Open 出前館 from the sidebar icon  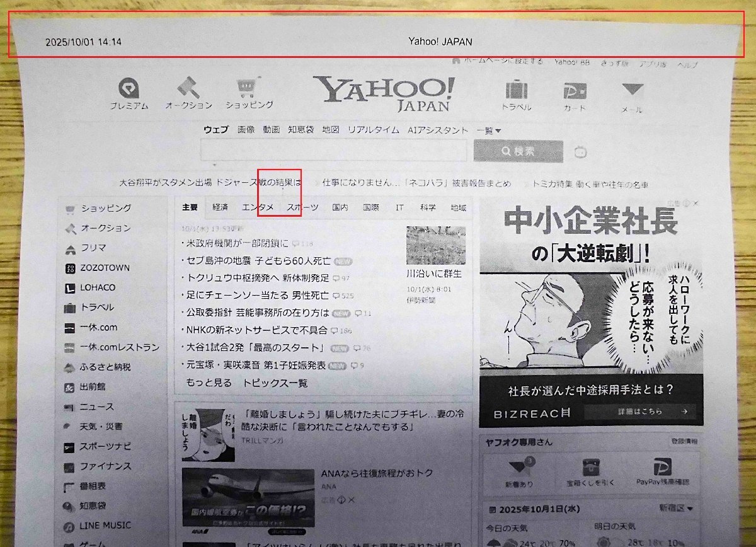point(69,386)
